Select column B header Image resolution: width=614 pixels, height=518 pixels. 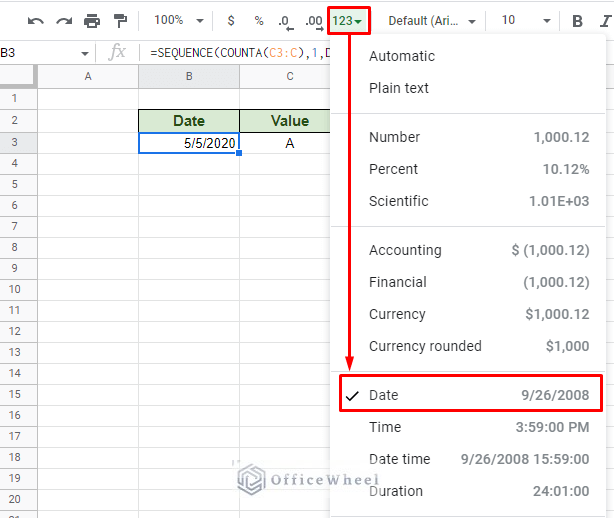click(189, 76)
